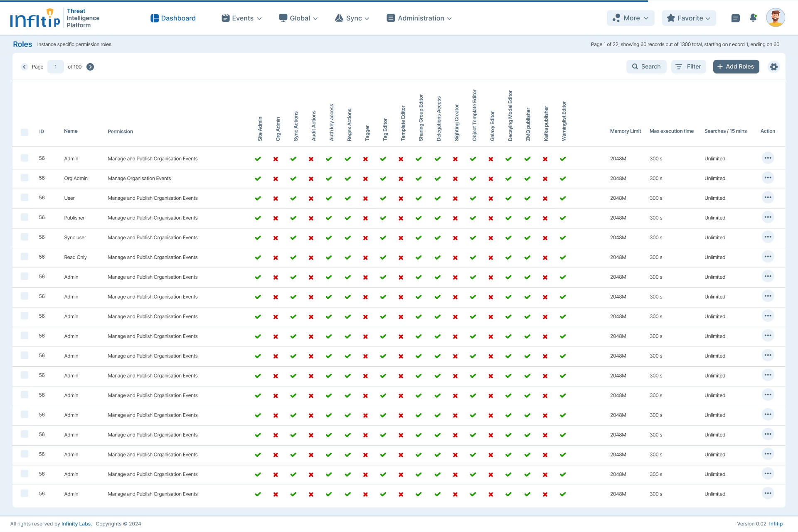Open actions menu for Publisher row
Image resolution: width=798 pixels, height=532 pixels.
tap(768, 217)
